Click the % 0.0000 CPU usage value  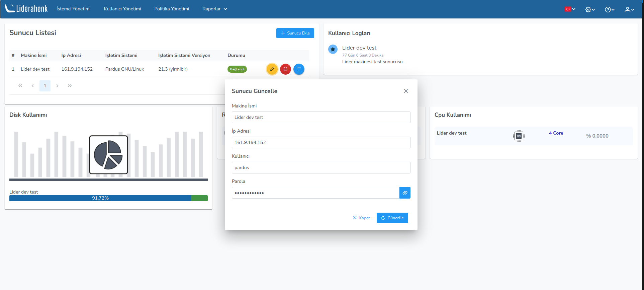pos(597,136)
